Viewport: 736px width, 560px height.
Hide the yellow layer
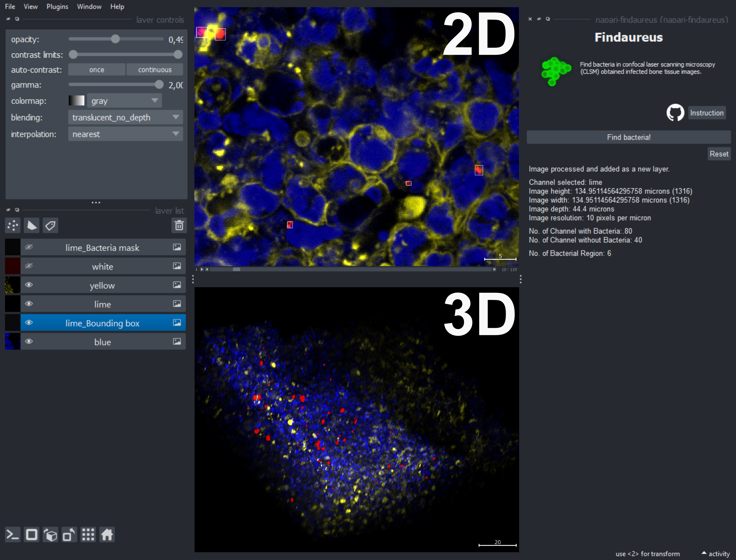[x=29, y=285]
